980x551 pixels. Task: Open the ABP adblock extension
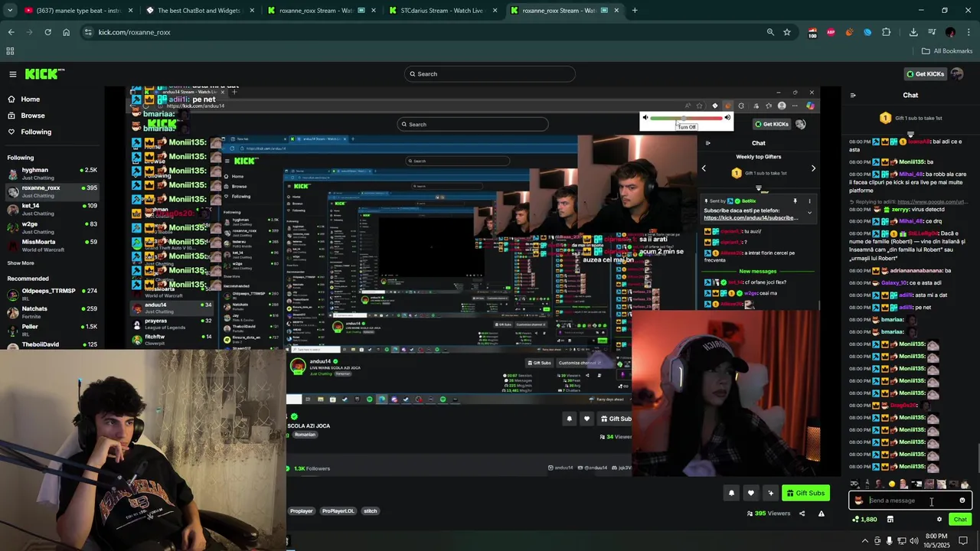831,32
